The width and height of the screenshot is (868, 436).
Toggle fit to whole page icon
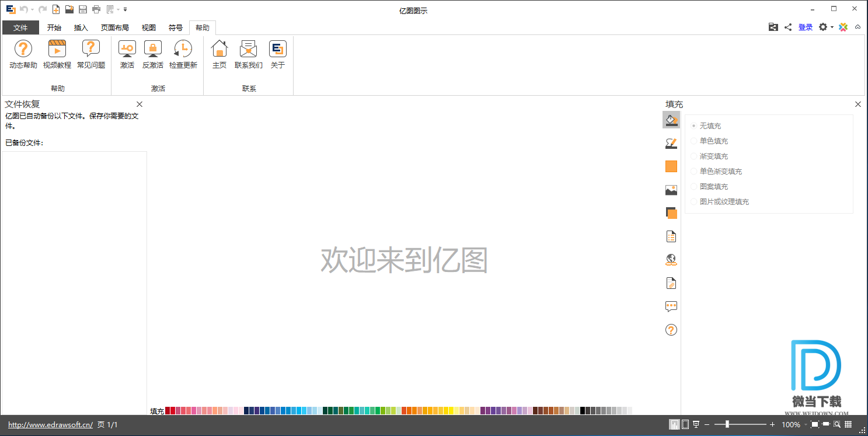click(815, 424)
